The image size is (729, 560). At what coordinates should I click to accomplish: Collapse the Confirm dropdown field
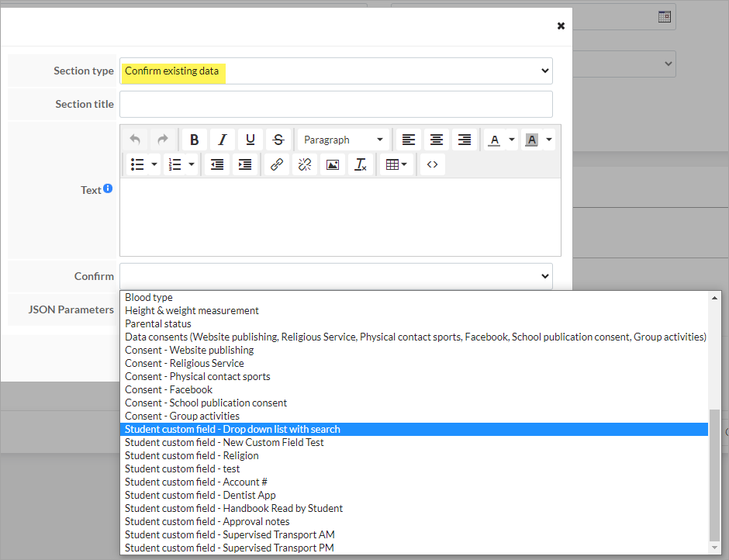[x=336, y=276]
